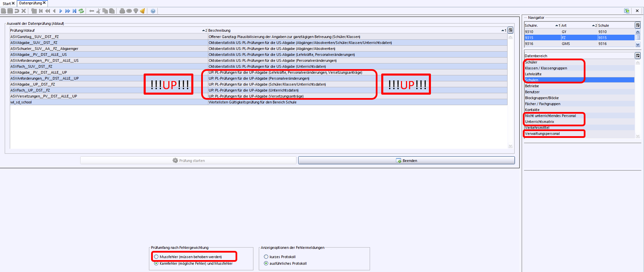Go to previous record arrow
Viewport: 644px width, 272px height.
pos(54,11)
